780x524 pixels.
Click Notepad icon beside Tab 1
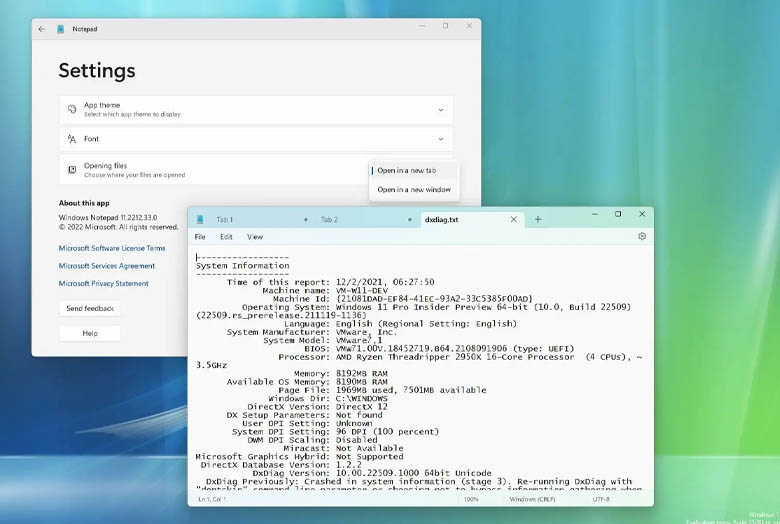pos(200,219)
